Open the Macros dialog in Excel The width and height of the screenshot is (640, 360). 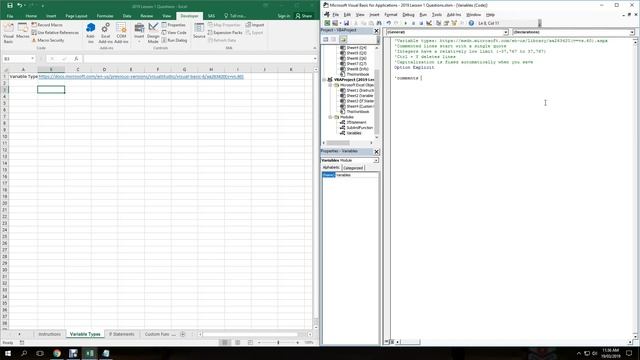tap(22, 31)
